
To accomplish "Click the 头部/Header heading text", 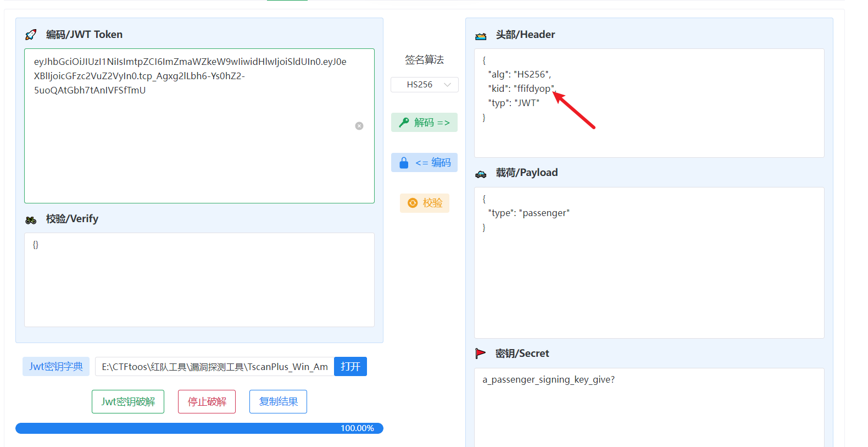I will [525, 35].
